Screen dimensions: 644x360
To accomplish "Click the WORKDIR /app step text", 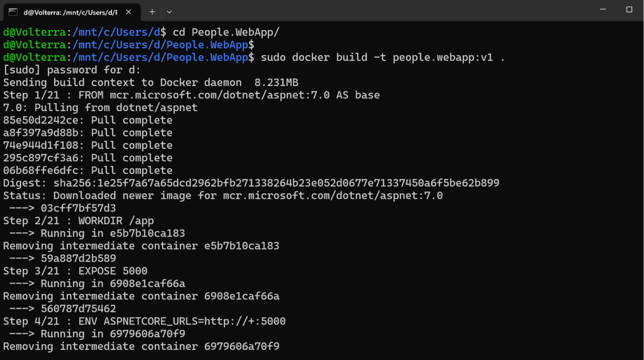I will click(x=78, y=220).
